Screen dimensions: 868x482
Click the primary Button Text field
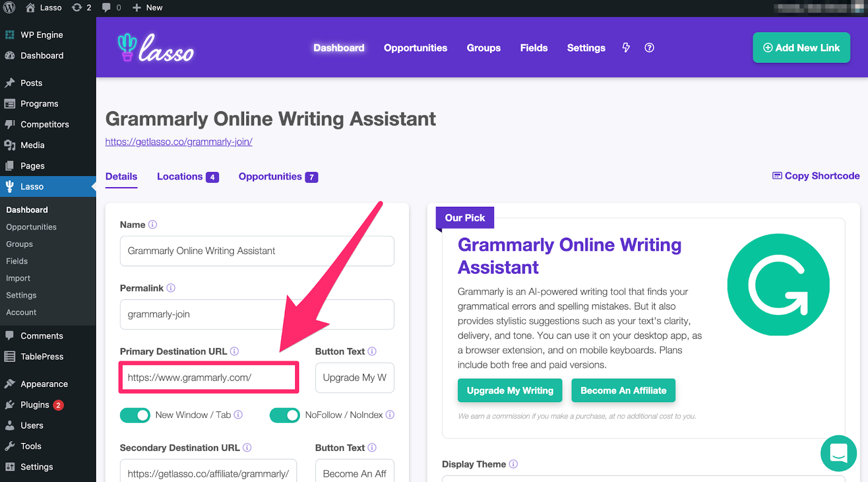(x=355, y=378)
